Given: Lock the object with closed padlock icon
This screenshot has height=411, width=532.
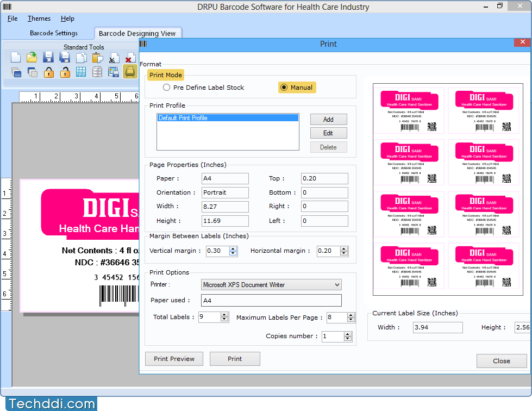Looking at the screenshot, I should click(x=49, y=72).
